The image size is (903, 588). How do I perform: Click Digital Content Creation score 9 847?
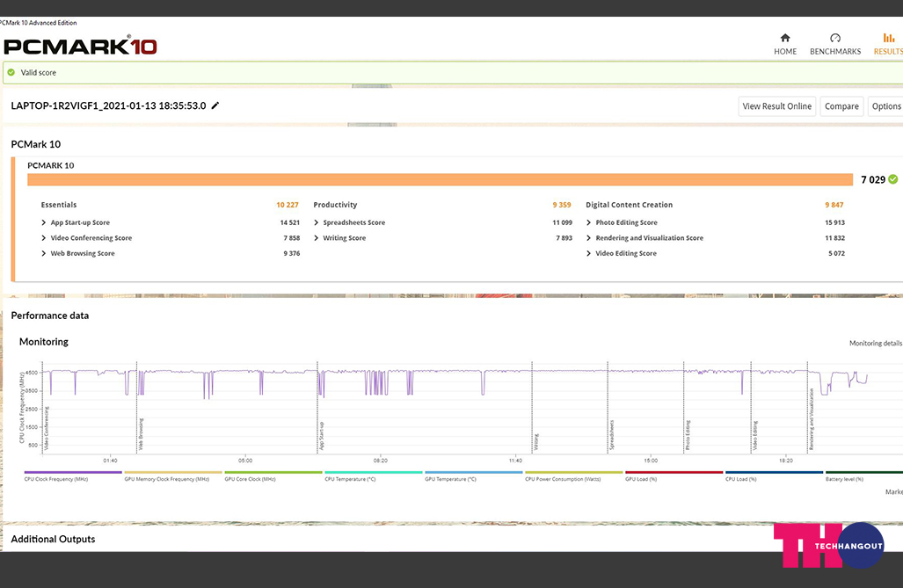[x=834, y=205]
